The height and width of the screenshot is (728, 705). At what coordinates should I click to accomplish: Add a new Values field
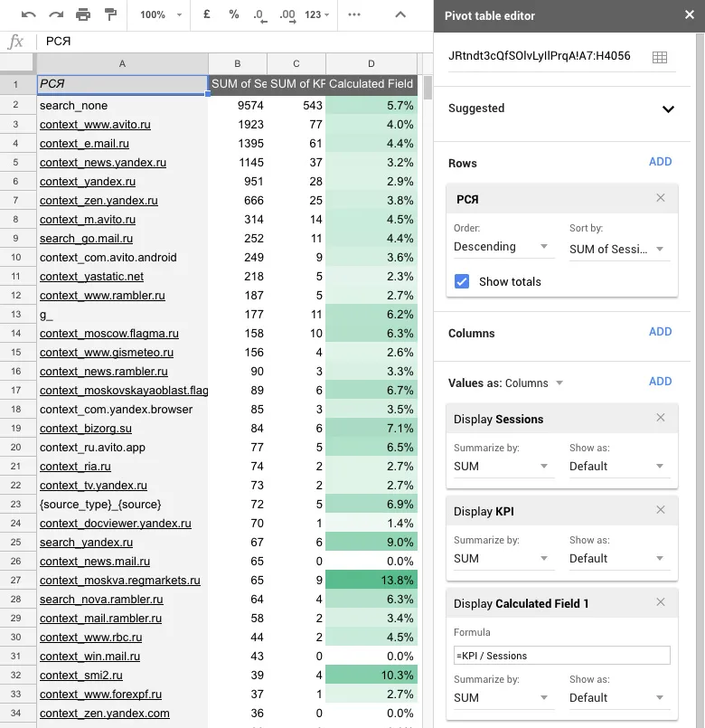tap(660, 381)
